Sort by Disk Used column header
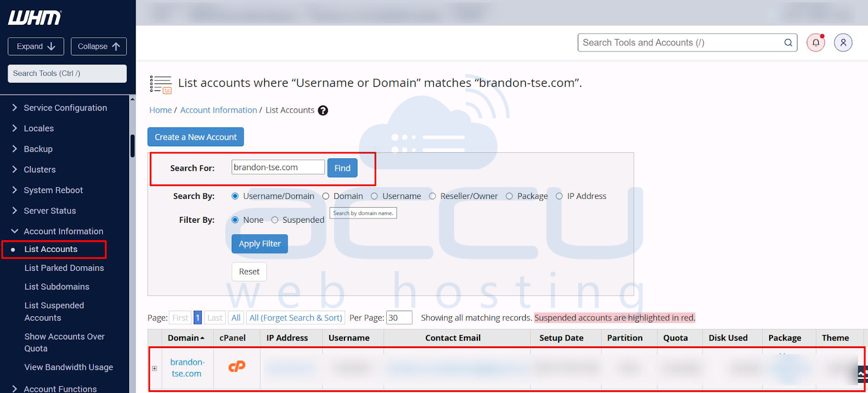868x393 pixels. click(x=728, y=338)
